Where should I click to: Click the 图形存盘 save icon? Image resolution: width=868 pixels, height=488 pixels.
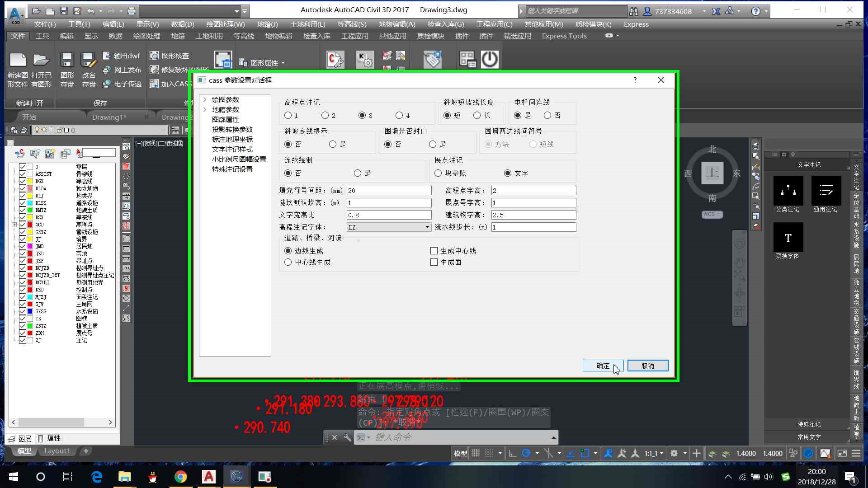[67, 60]
